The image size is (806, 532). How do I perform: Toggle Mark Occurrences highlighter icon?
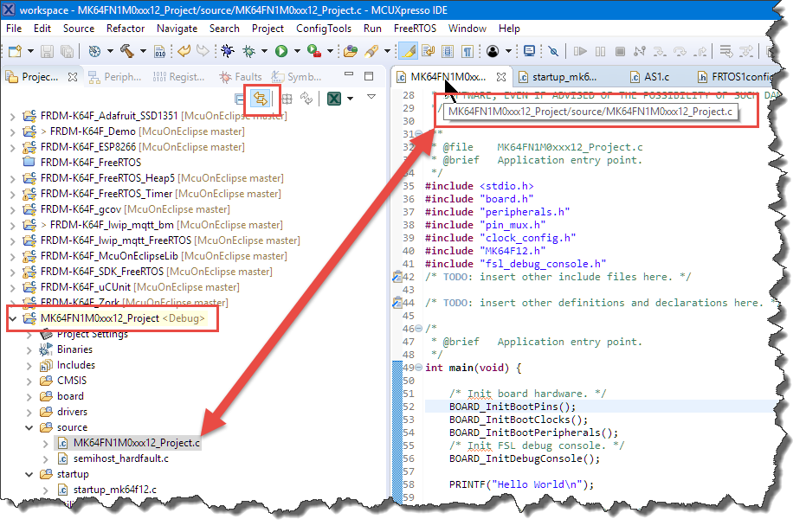tap(409, 52)
